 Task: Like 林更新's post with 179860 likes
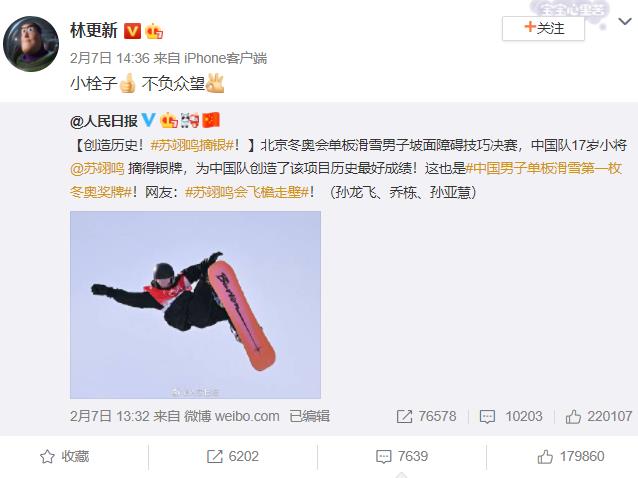(571, 456)
